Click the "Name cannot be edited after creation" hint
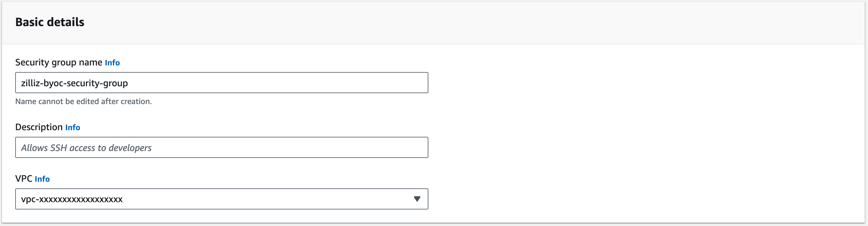The width and height of the screenshot is (868, 226). pyautogui.click(x=83, y=101)
